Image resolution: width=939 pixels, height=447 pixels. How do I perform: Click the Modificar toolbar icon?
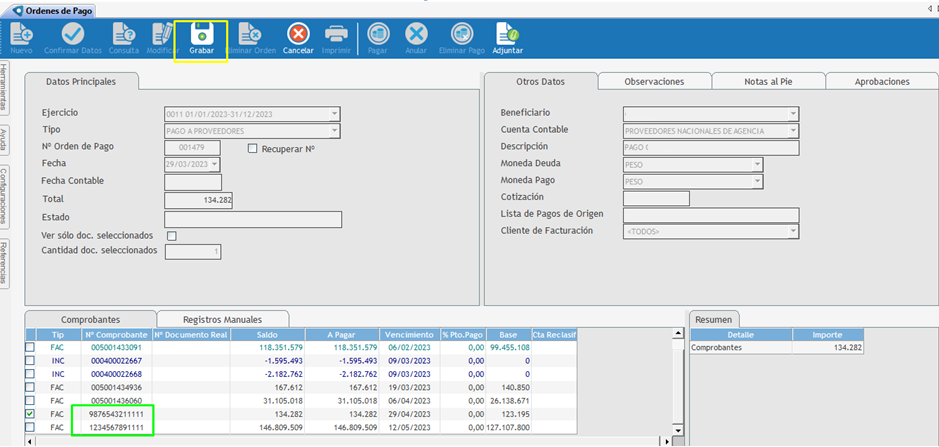coord(162,33)
